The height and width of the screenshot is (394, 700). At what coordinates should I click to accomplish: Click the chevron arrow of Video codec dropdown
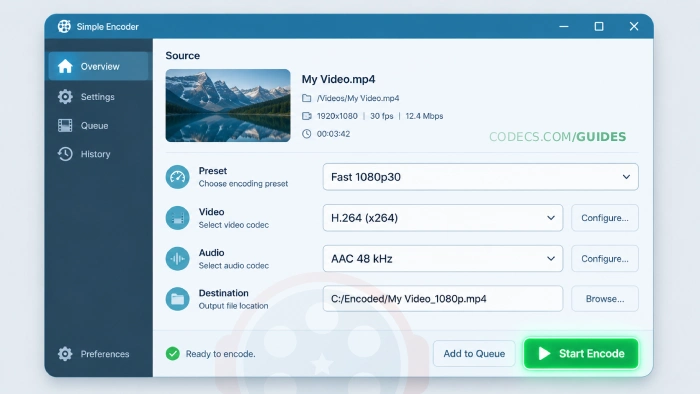tap(551, 218)
